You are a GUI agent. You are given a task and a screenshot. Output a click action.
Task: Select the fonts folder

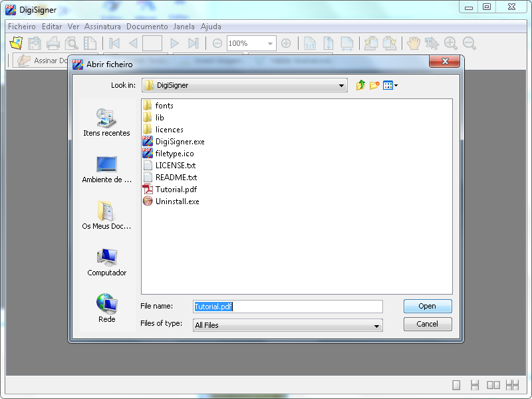[x=164, y=106]
